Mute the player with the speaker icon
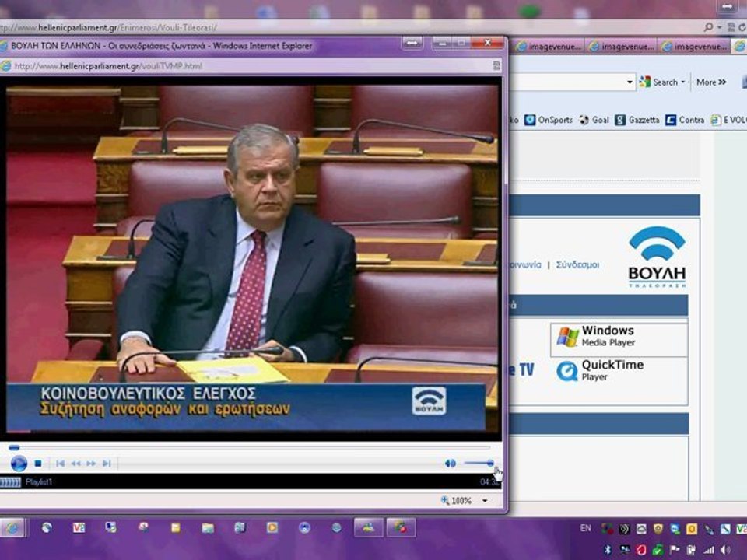Screen dimensions: 747x560 450,464
